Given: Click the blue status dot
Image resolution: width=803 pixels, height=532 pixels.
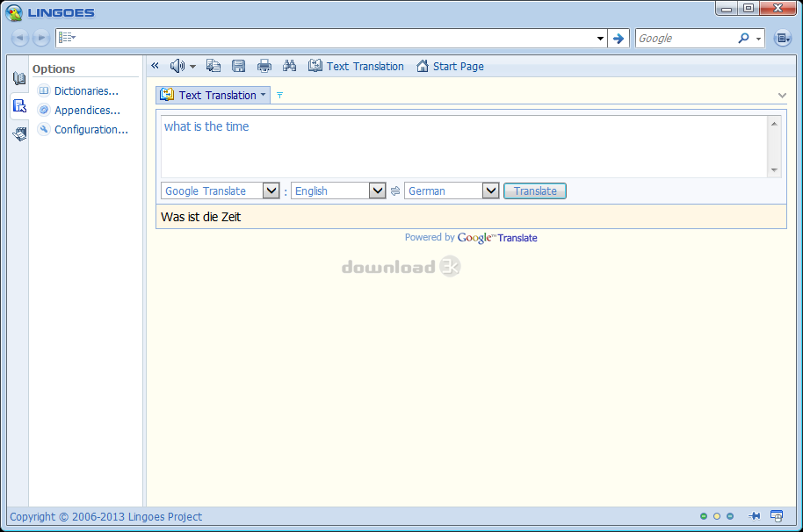Looking at the screenshot, I should coord(730,516).
